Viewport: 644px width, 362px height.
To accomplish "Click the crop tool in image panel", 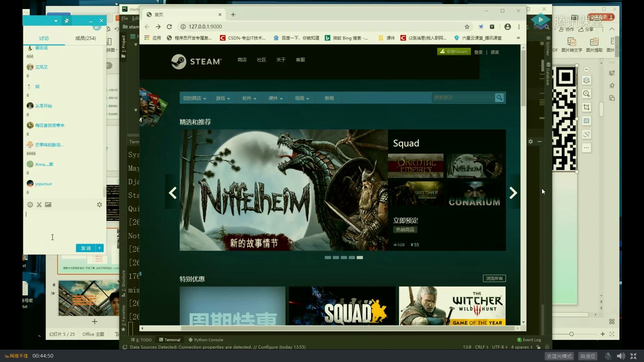I will [x=586, y=107].
